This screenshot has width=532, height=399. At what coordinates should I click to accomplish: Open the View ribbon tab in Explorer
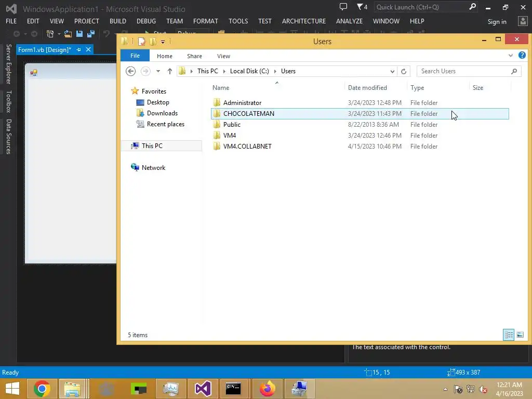(223, 56)
